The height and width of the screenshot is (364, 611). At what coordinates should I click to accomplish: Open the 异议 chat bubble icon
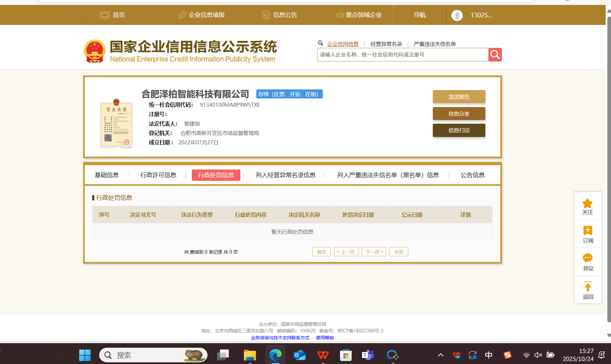(587, 258)
